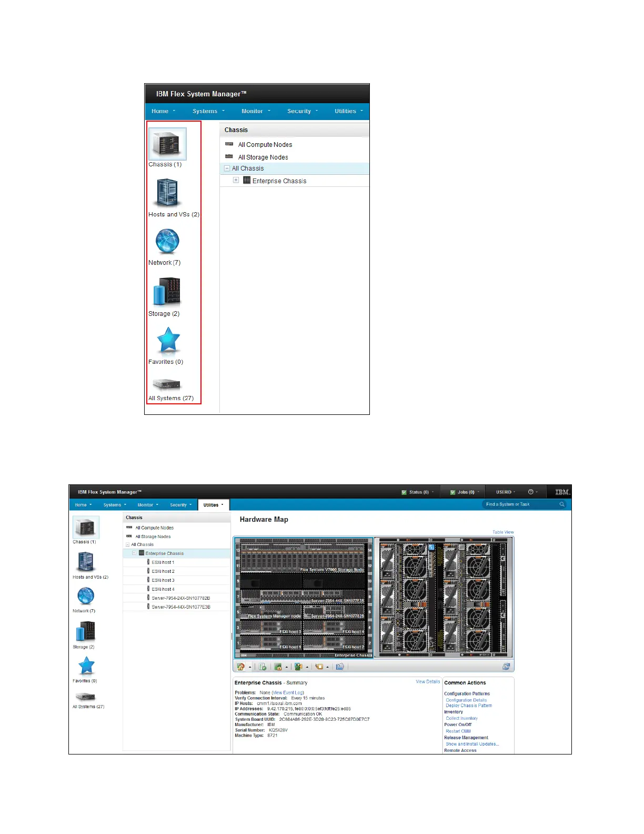Switch to Table View link
The width and height of the screenshot is (644, 834).
[x=503, y=532]
